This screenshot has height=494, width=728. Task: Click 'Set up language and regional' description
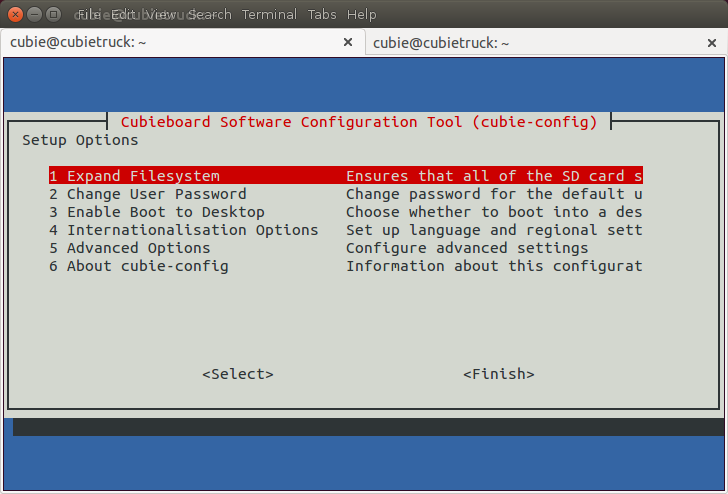coord(494,230)
